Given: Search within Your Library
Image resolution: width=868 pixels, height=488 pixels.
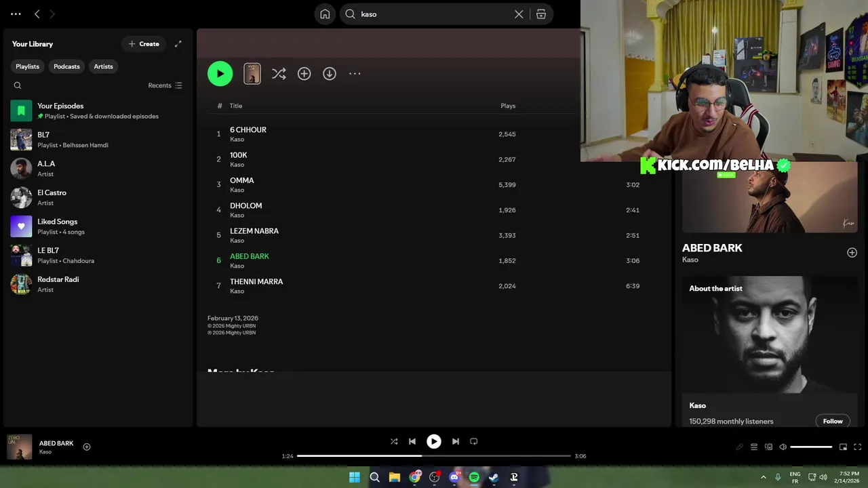Looking at the screenshot, I should coord(18,85).
